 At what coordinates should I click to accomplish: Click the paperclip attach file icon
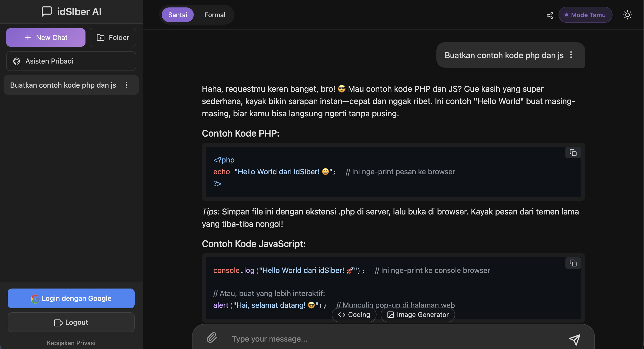[x=212, y=338]
